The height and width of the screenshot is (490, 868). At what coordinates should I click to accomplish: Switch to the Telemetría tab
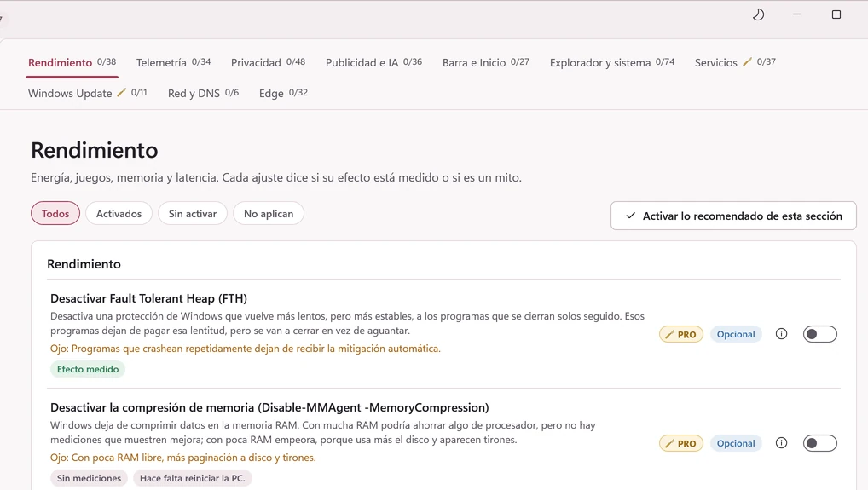coord(173,62)
